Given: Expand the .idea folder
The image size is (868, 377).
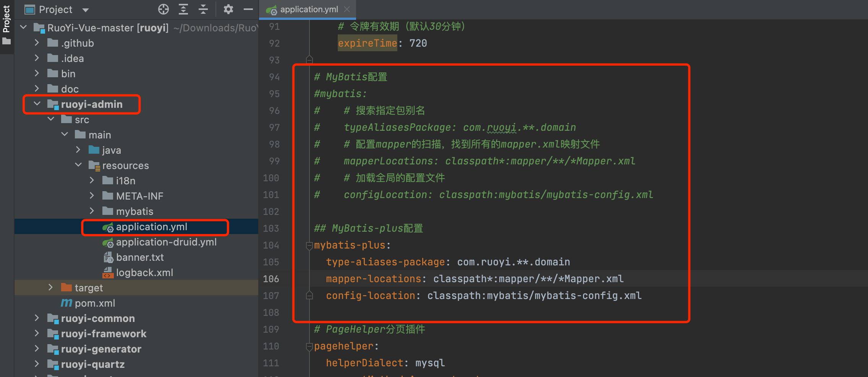Looking at the screenshot, I should click(x=37, y=58).
